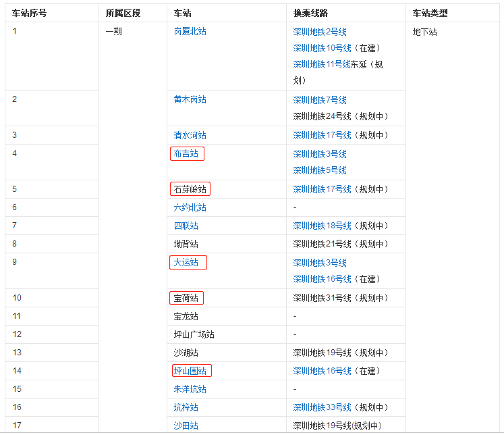504x435 pixels.
Task: Open the 四联站 station link
Action: (186, 226)
